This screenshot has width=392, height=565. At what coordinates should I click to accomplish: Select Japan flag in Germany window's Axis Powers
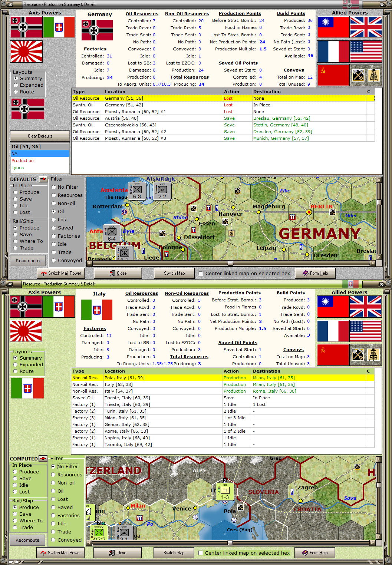point(26,52)
